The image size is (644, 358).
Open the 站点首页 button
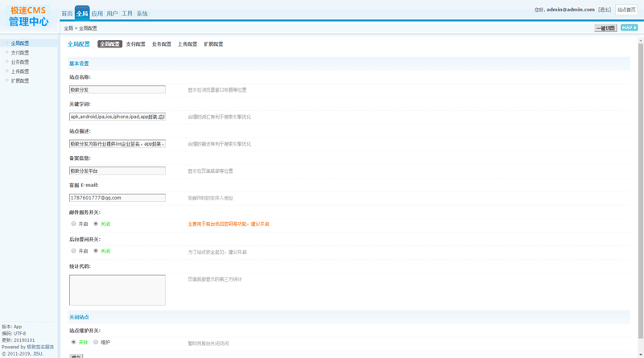click(x=626, y=10)
